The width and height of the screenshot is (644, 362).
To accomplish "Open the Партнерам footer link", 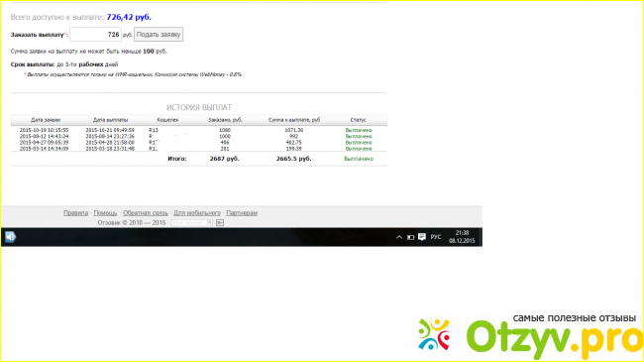I will point(242,212).
